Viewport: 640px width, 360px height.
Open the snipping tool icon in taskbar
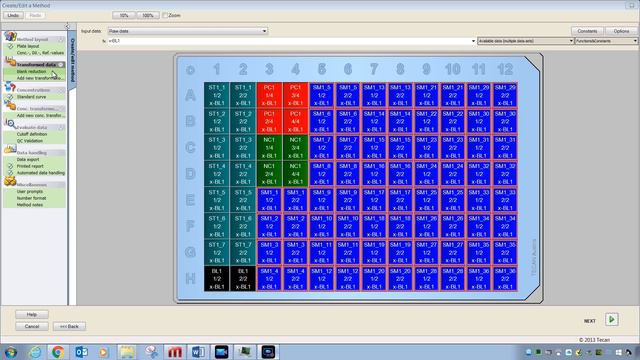coord(151,352)
